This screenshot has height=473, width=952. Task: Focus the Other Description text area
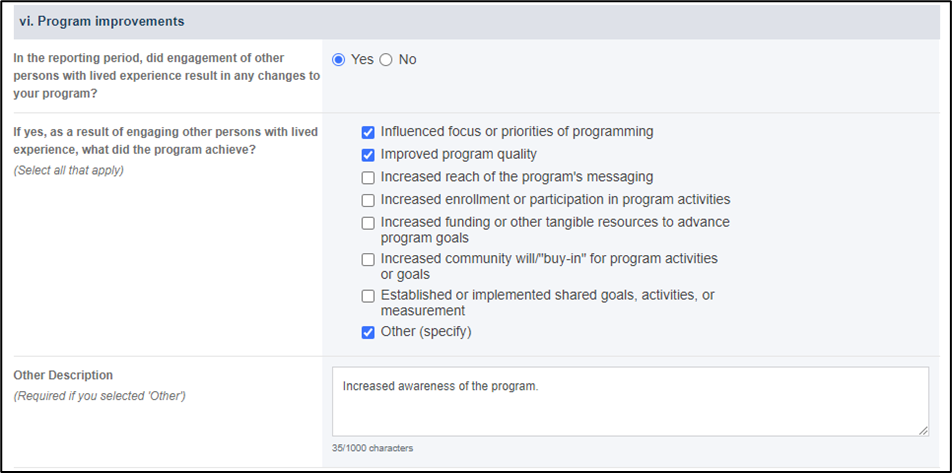[630, 401]
